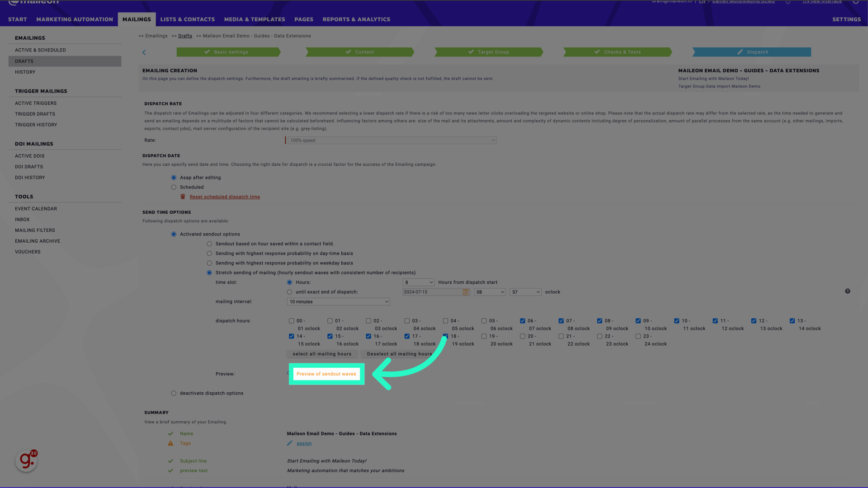Check the '23 - 24 oclock' dispatch hour
868x488 pixels.
click(638, 336)
